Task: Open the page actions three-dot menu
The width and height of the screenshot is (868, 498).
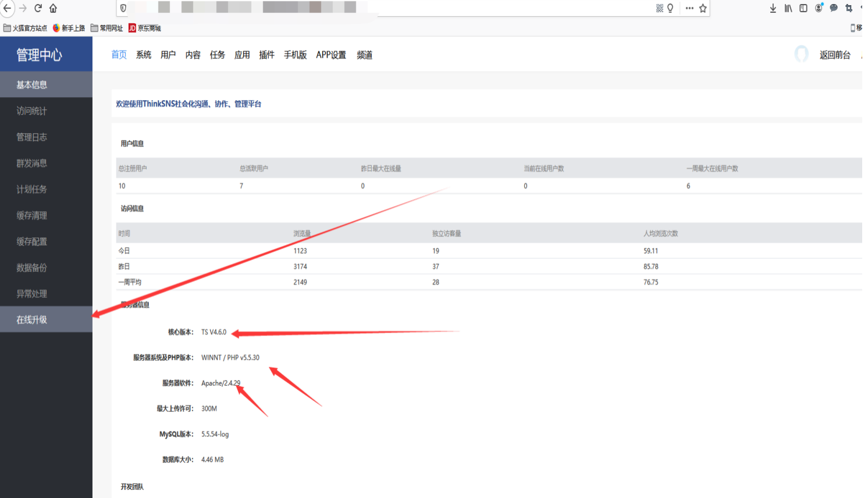Action: [689, 8]
